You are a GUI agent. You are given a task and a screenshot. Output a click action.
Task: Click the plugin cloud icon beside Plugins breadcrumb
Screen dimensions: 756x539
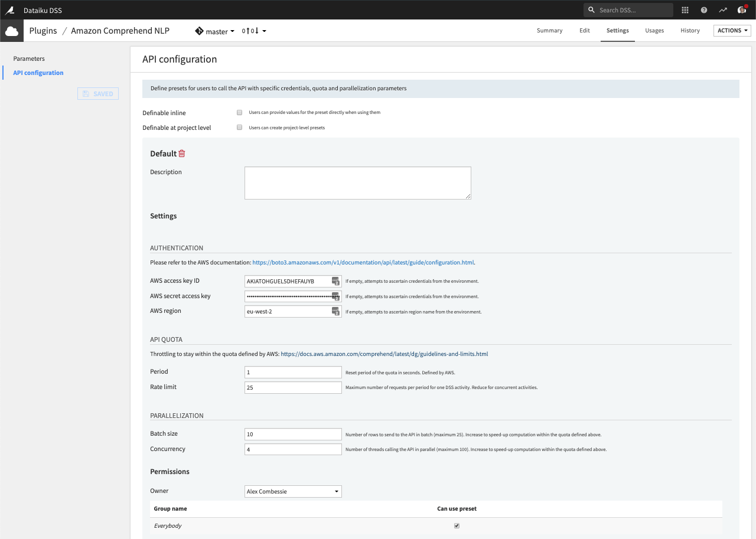tap(12, 30)
